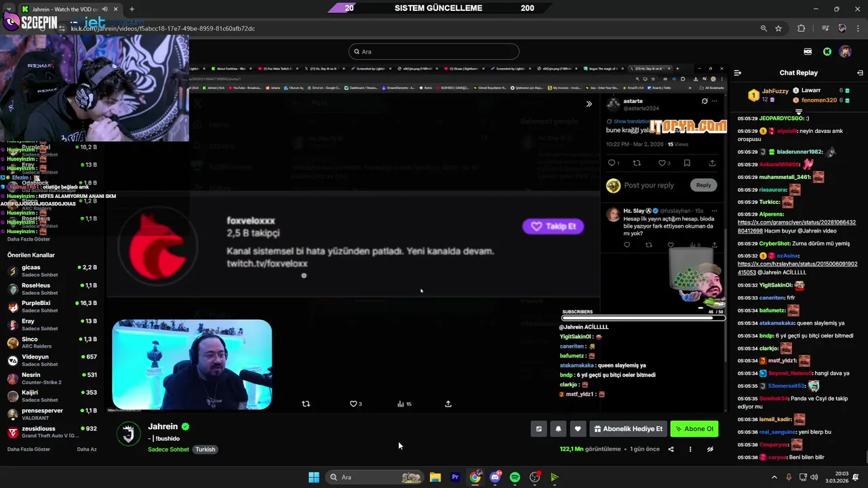Mute audio on the Jahrein tab
This screenshot has height=488, width=868.
104,9
